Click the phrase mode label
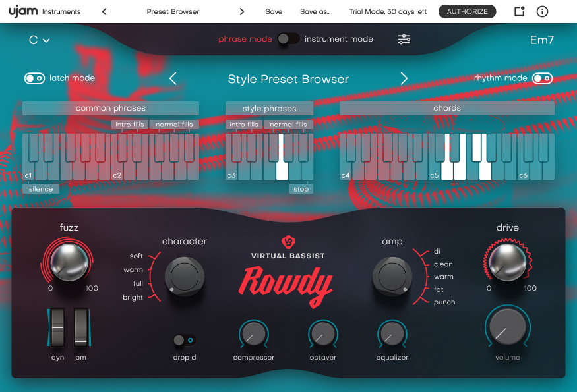Viewport: 577px width, 392px height. tap(245, 39)
